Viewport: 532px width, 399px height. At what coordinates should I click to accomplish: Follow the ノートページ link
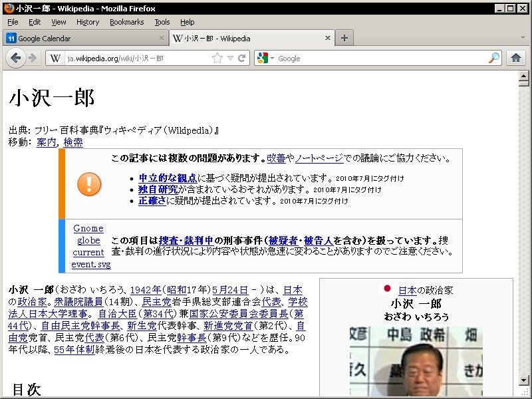[319, 158]
